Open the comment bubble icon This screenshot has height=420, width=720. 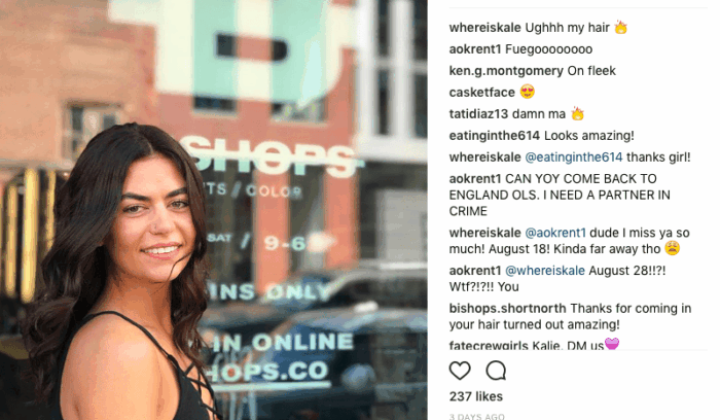pyautogui.click(x=496, y=370)
